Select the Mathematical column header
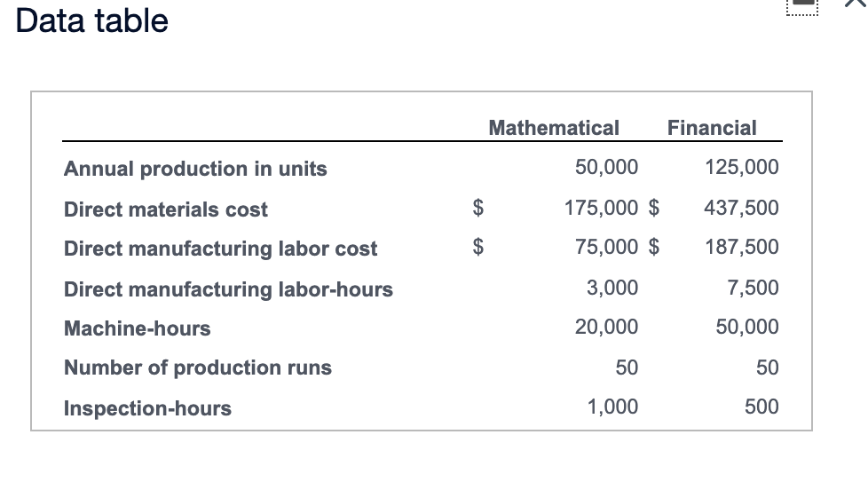This screenshot has width=868, height=490. point(554,128)
